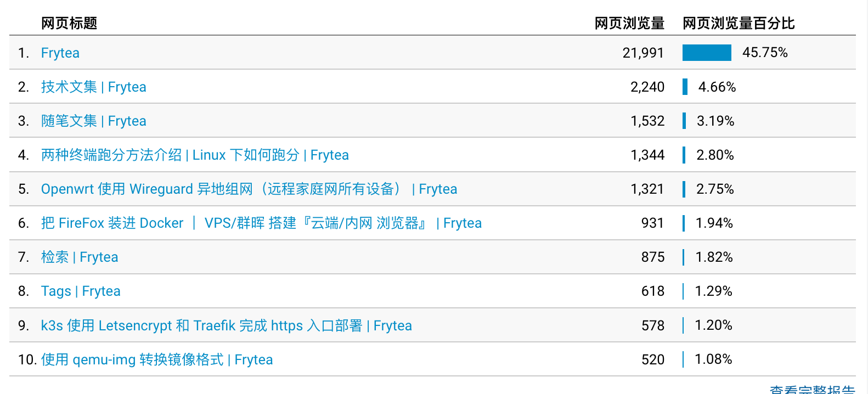The width and height of the screenshot is (868, 394).
Task: Click the 使用 qemu-img 转换镜像格式 link
Action: pos(157,360)
